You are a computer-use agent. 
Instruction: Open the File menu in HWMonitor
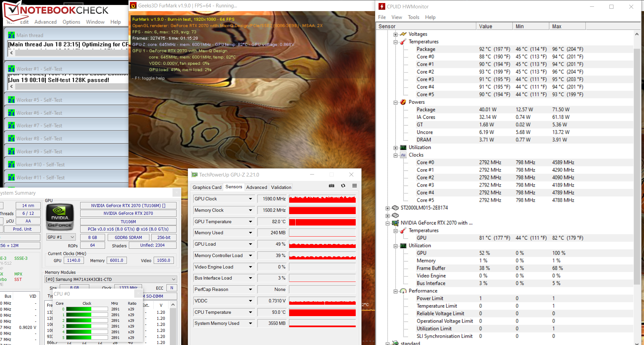pos(382,17)
